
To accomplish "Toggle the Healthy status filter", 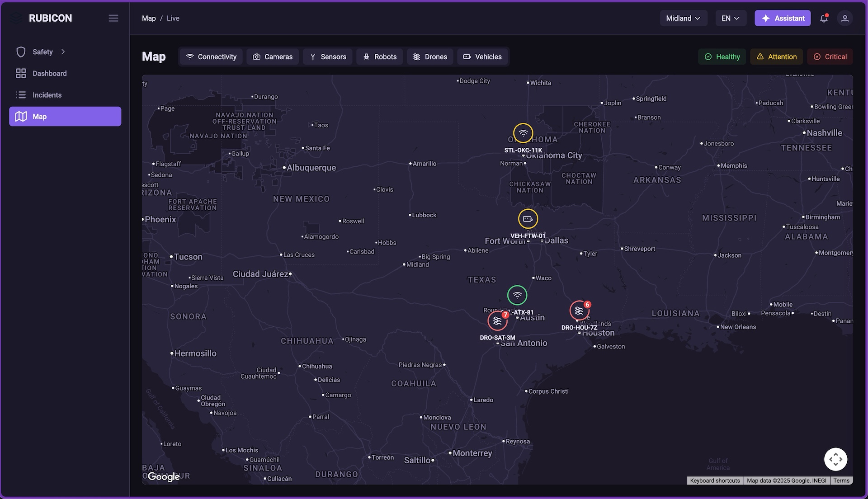I will click(722, 56).
